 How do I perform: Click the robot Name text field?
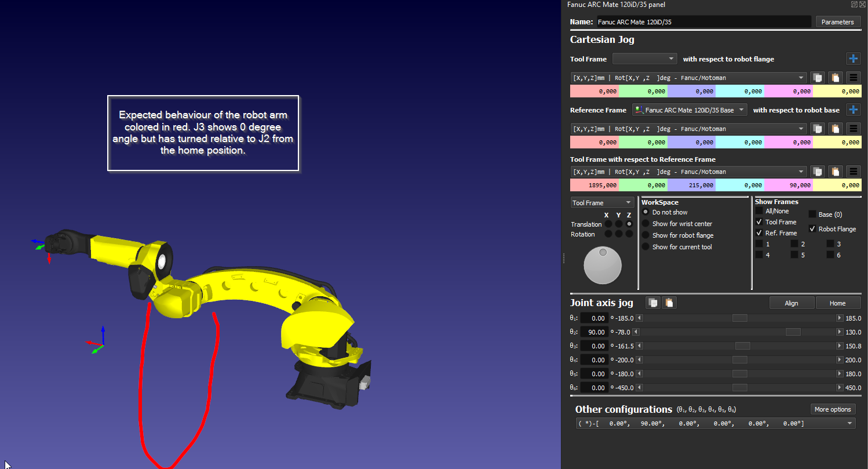coord(703,22)
